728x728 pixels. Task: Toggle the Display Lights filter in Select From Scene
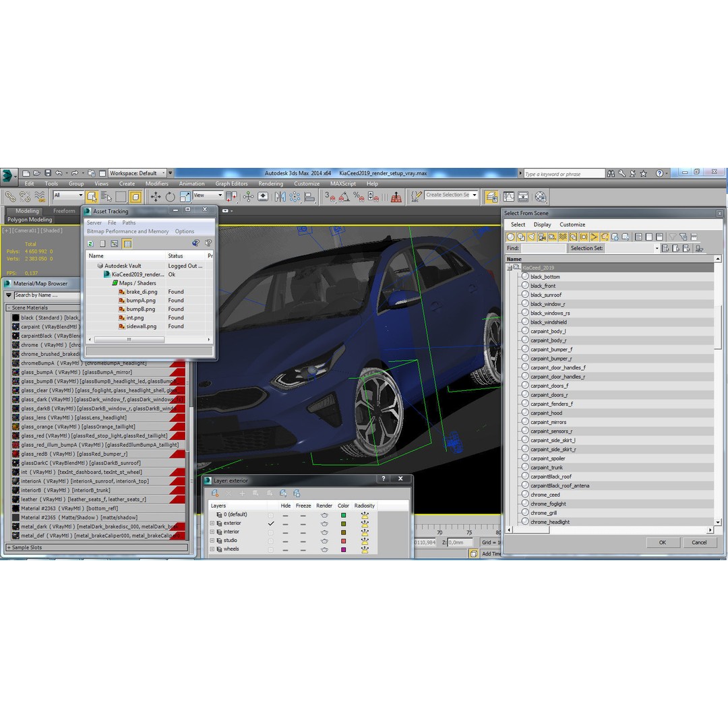click(531, 237)
